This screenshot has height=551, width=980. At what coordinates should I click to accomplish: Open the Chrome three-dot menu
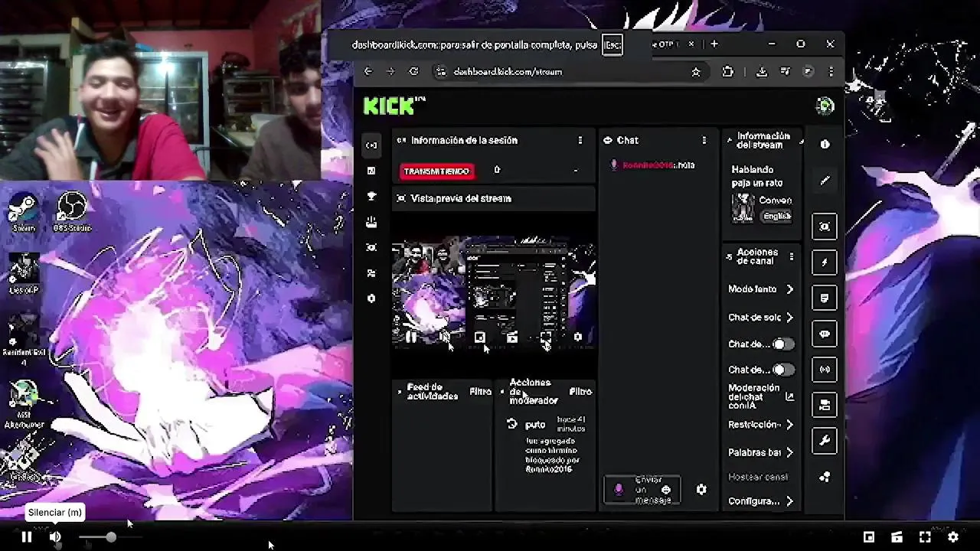click(831, 72)
